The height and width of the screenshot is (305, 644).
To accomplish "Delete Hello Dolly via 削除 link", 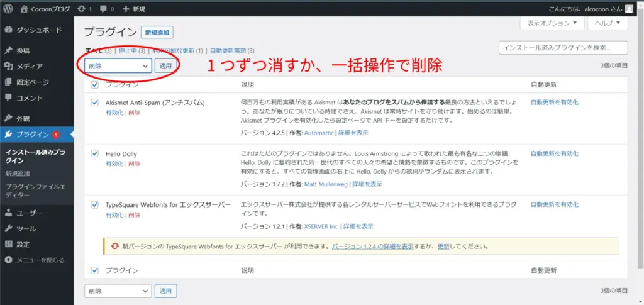I will (x=135, y=164).
